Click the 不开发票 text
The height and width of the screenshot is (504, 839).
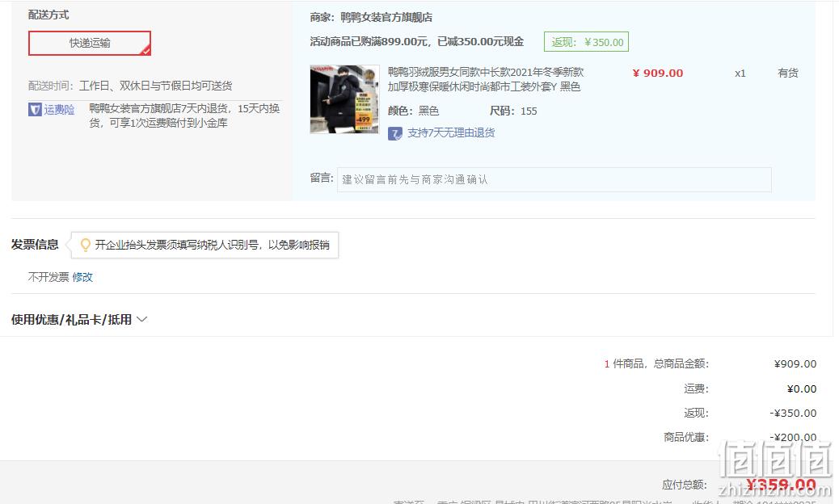tap(48, 277)
